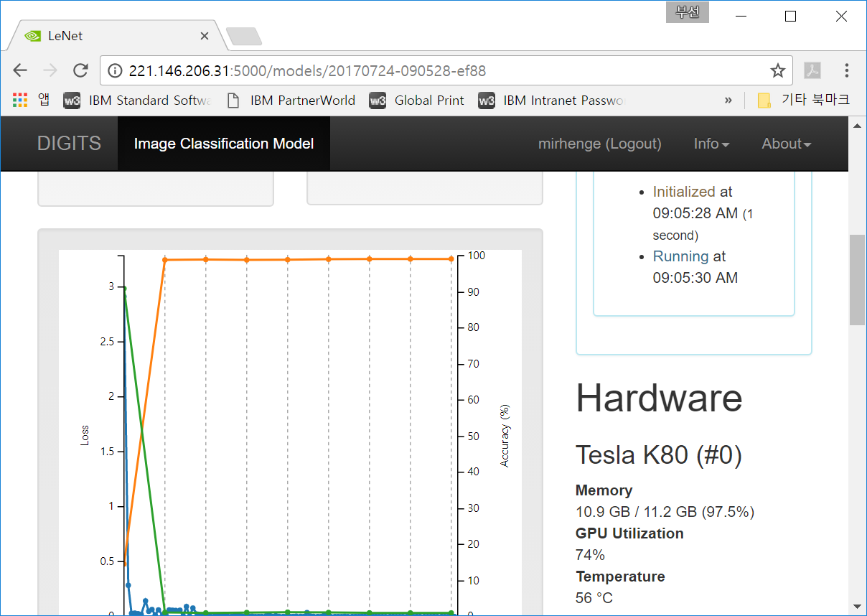
Task: Go to the DIGITS home link
Action: pos(69,144)
